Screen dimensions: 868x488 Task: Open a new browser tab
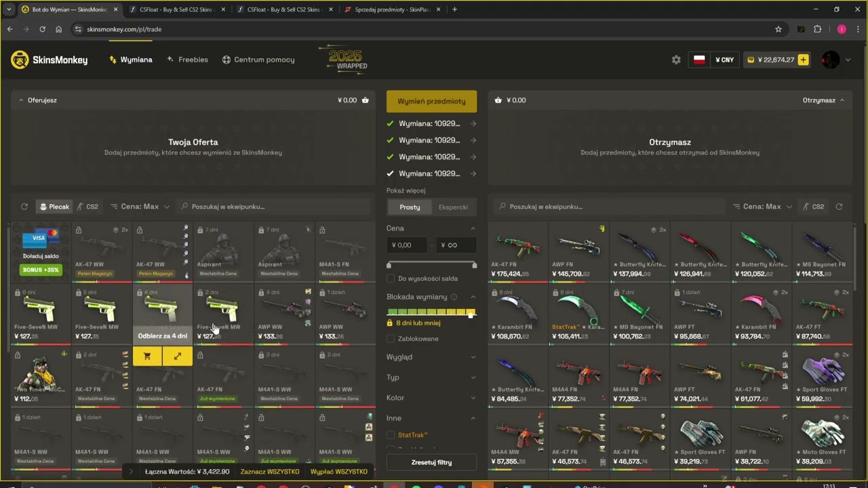coord(454,9)
